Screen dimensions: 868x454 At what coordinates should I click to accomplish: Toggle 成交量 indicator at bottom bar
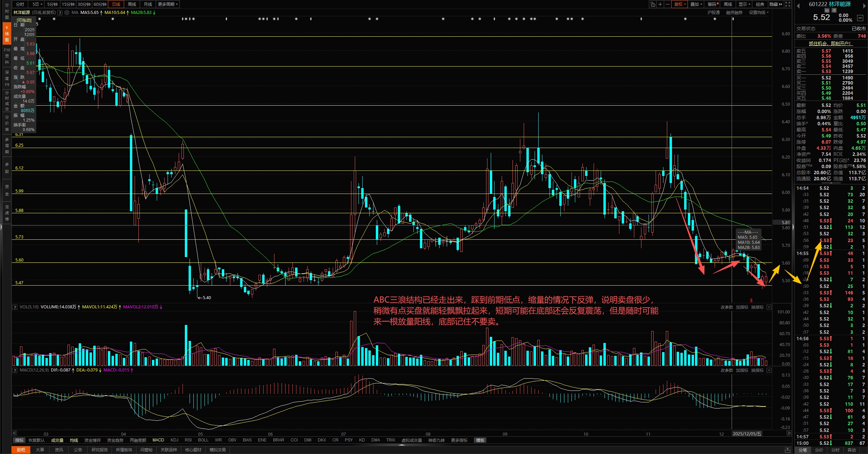coord(57,440)
